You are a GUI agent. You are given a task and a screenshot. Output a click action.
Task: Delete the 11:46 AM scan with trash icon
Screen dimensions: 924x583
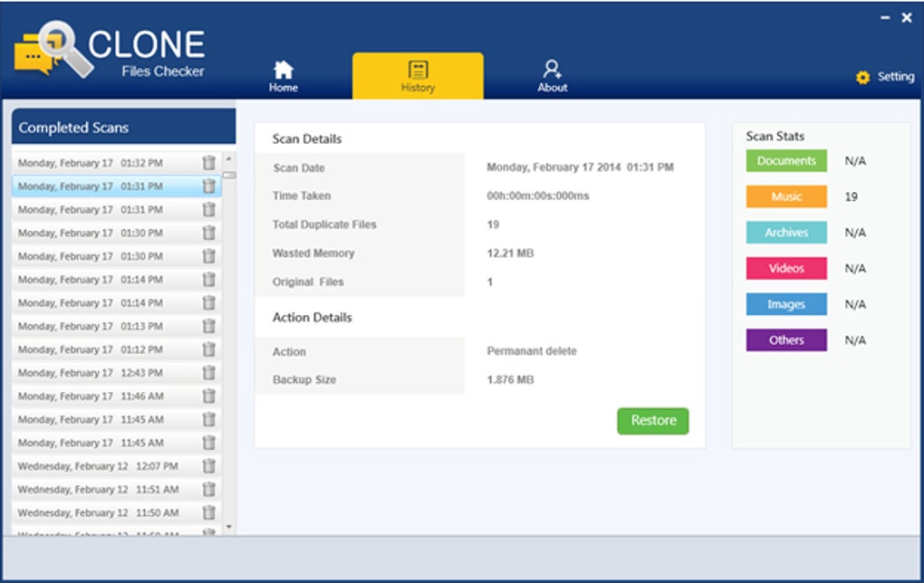tap(208, 396)
